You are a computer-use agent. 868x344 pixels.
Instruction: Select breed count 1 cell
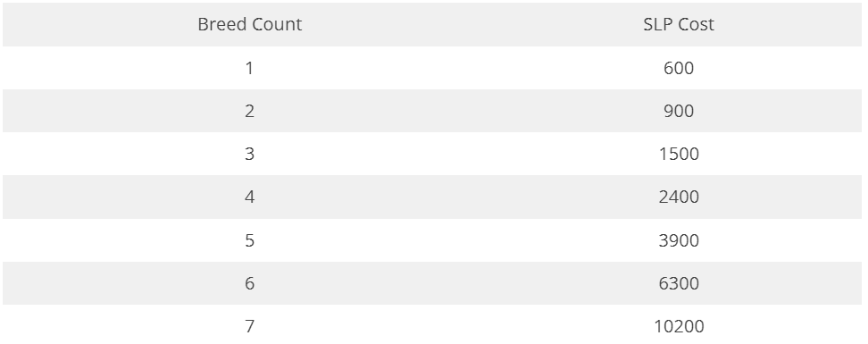point(250,68)
